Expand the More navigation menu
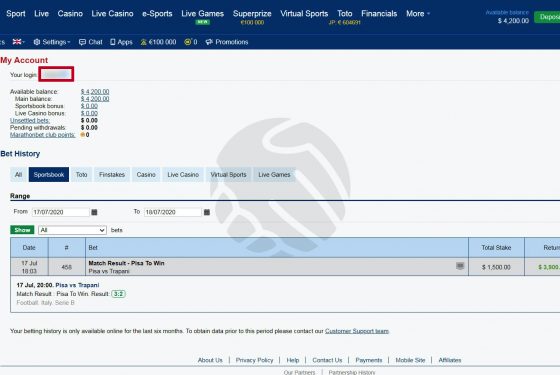The width and height of the screenshot is (560, 375). [x=418, y=14]
